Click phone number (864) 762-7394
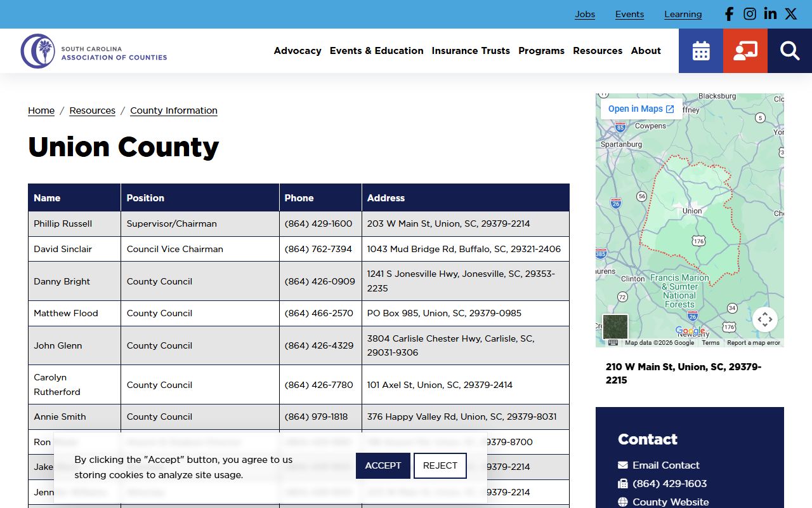 tap(318, 249)
